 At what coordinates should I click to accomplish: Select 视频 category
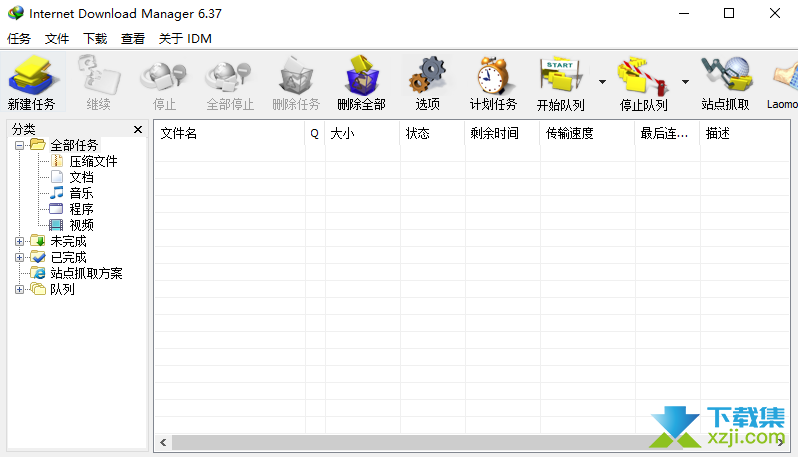click(81, 225)
